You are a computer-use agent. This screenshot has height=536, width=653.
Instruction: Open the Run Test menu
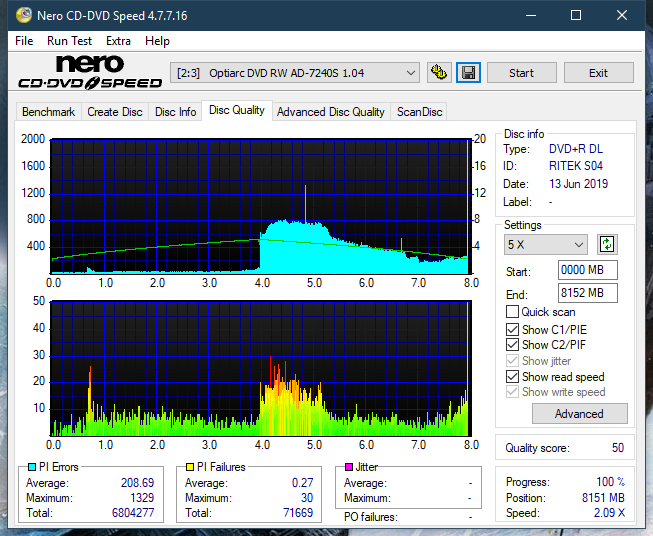pyautogui.click(x=69, y=41)
